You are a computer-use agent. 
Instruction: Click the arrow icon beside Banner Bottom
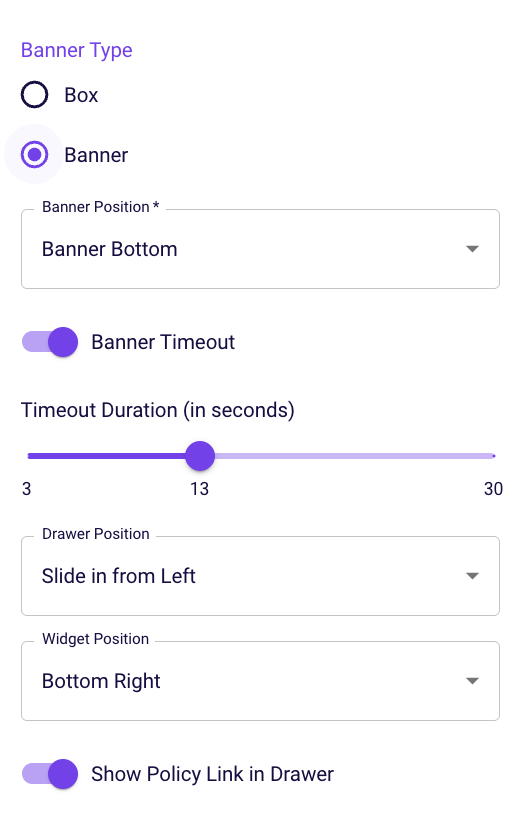(472, 249)
